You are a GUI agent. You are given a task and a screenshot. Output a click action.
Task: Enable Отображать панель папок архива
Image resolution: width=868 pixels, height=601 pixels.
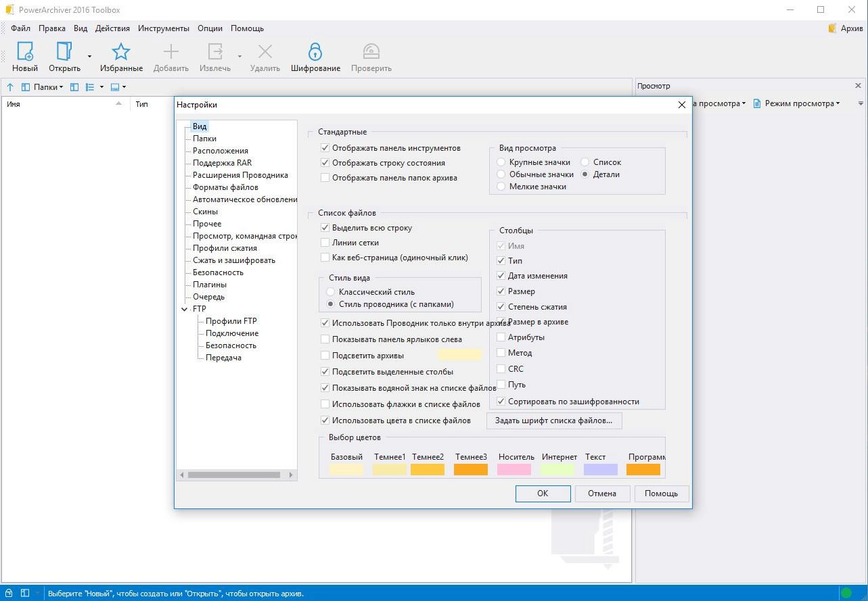(x=325, y=178)
